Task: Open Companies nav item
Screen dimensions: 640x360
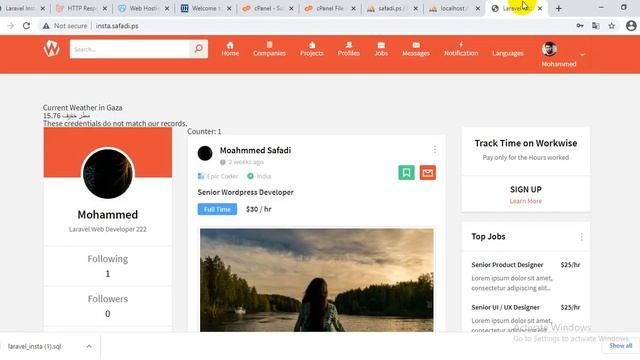Action: [269, 49]
